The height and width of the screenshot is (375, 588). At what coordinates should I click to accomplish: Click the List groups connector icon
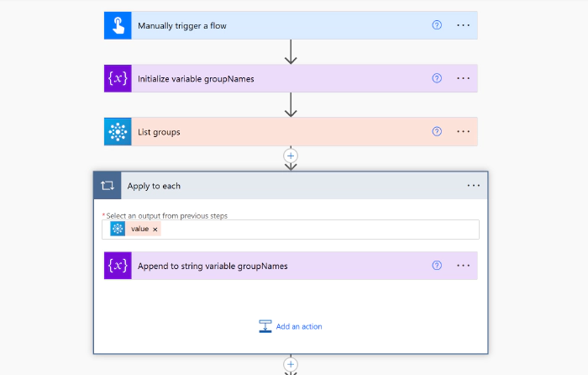118,131
